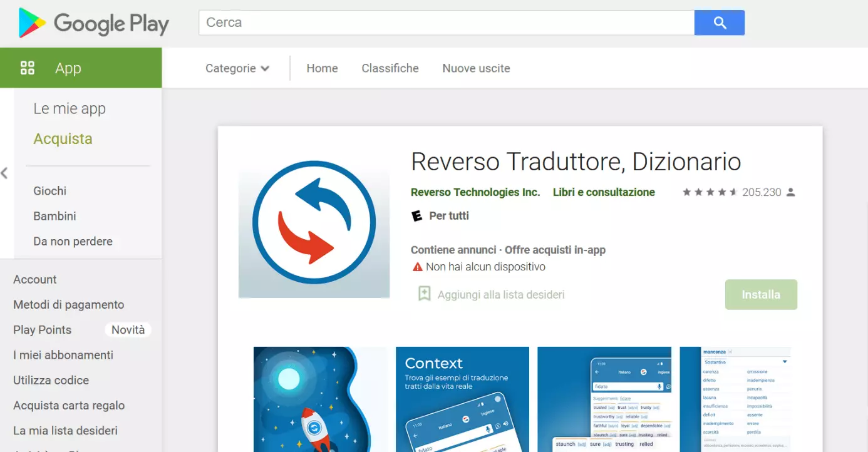Click the Reverso Traduttore, Dizionario title

pyautogui.click(x=576, y=162)
